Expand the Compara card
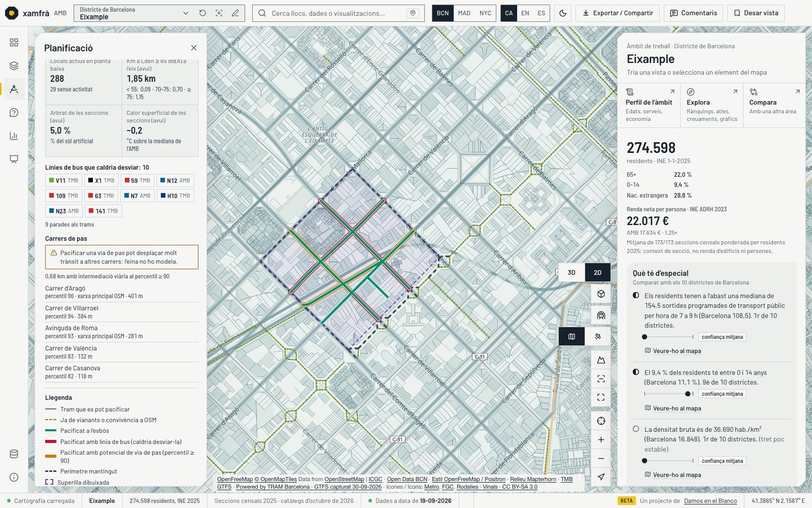812x508 pixels. coord(774,106)
